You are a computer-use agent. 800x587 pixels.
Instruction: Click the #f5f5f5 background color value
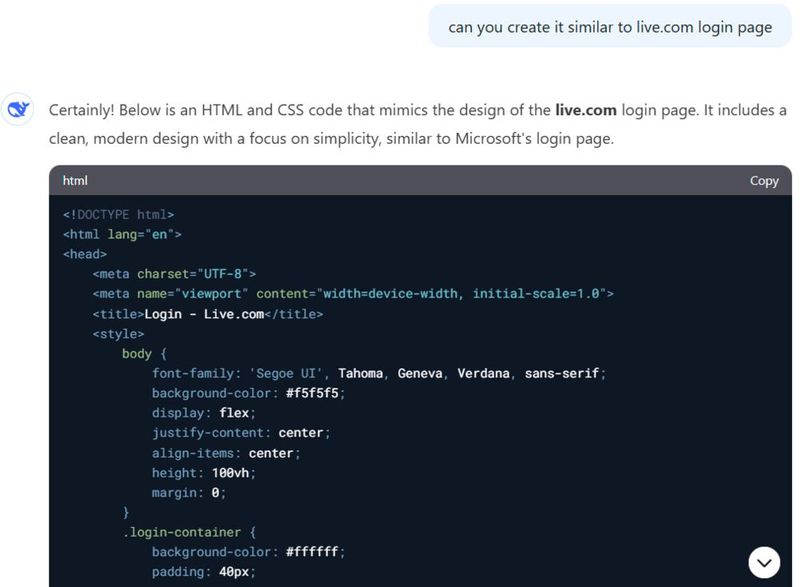point(315,393)
